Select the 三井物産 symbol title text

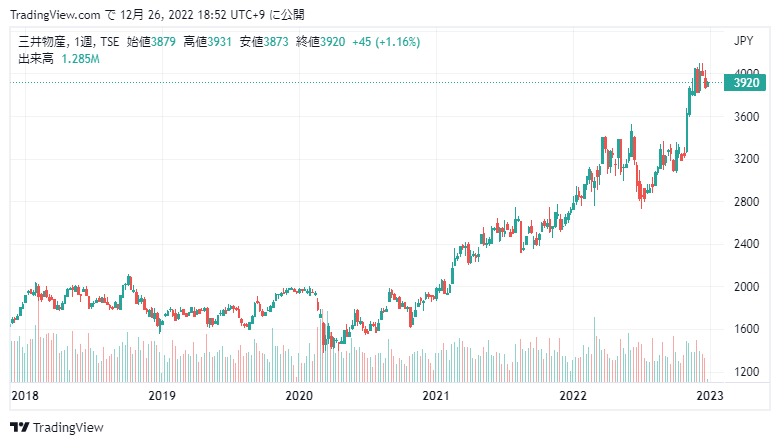point(43,42)
